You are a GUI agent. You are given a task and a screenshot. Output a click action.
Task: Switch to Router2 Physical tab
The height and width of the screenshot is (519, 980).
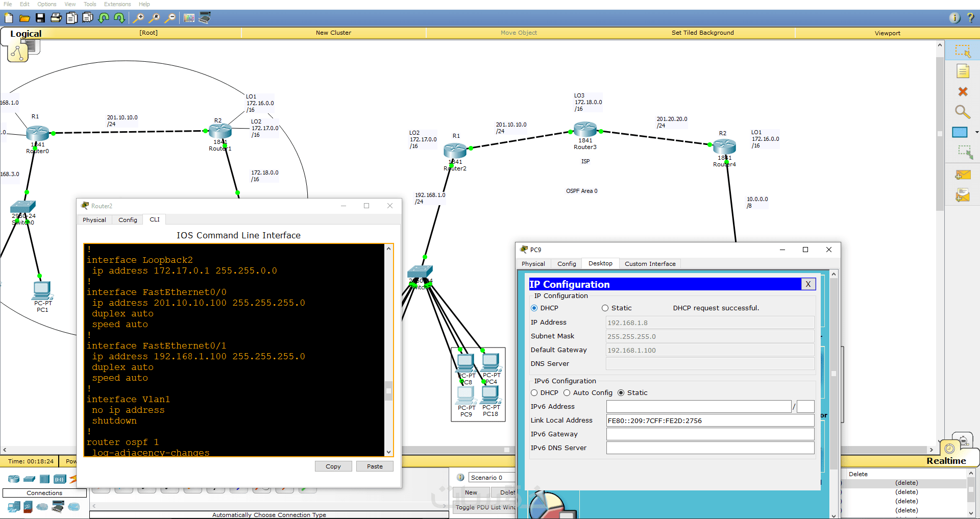click(x=94, y=220)
